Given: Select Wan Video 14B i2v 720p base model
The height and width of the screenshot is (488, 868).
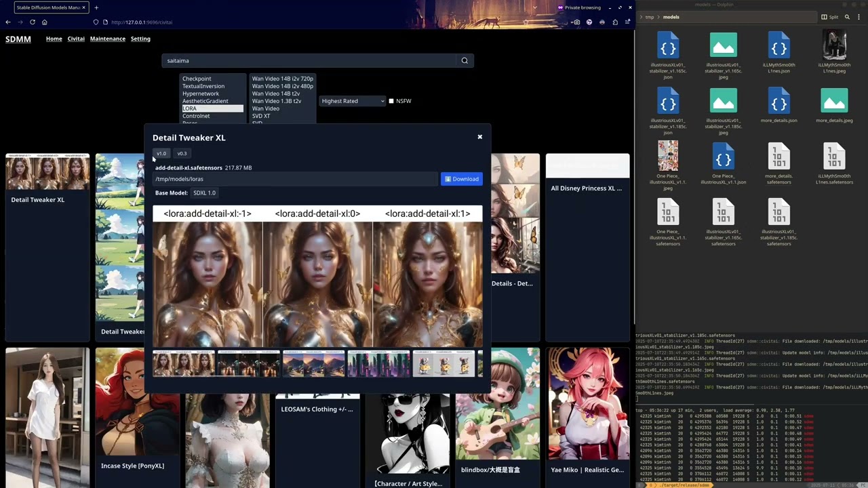Looking at the screenshot, I should pyautogui.click(x=282, y=79).
